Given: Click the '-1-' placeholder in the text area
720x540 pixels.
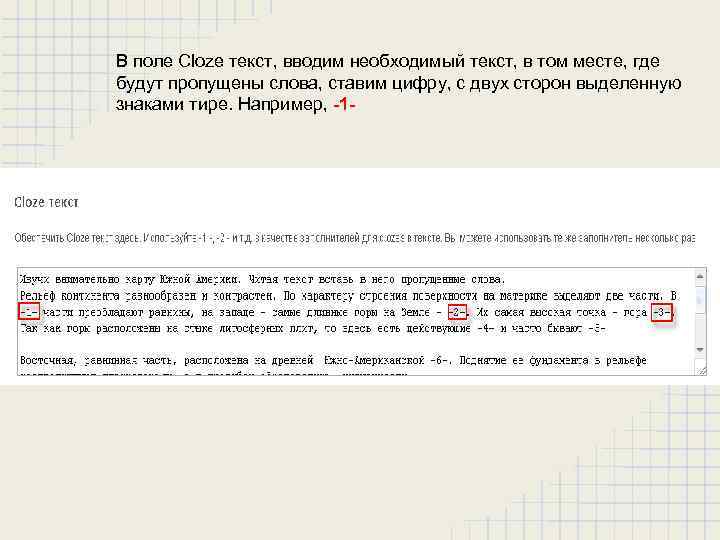Looking at the screenshot, I should (29, 312).
